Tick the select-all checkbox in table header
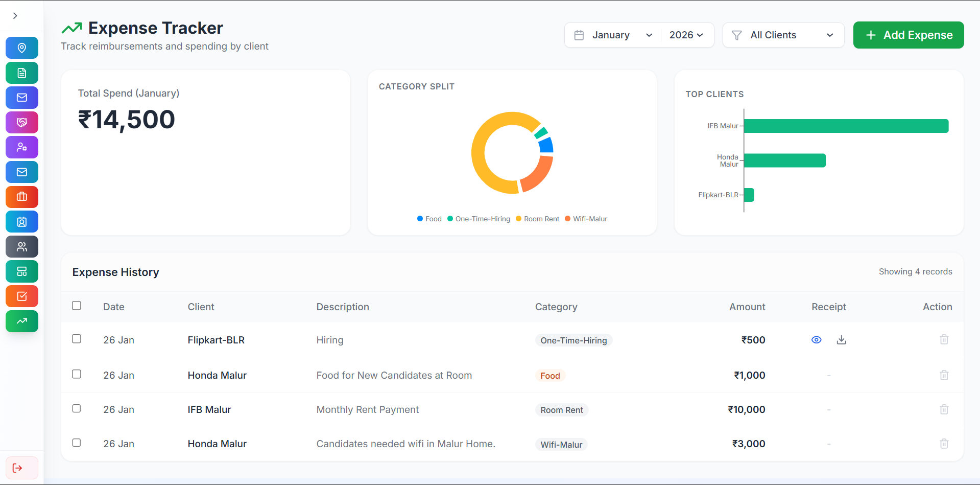 [77, 306]
